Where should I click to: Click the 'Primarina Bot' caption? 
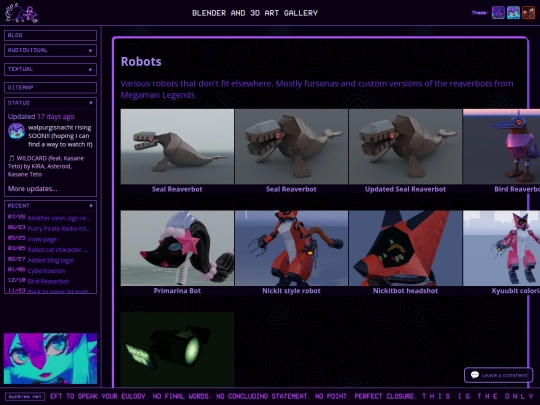[177, 291]
